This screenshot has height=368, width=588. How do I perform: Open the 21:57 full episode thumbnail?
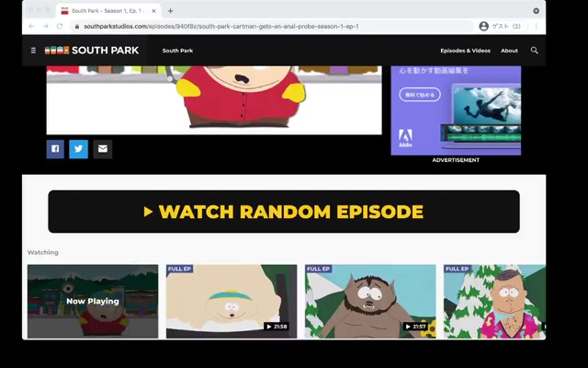click(370, 301)
